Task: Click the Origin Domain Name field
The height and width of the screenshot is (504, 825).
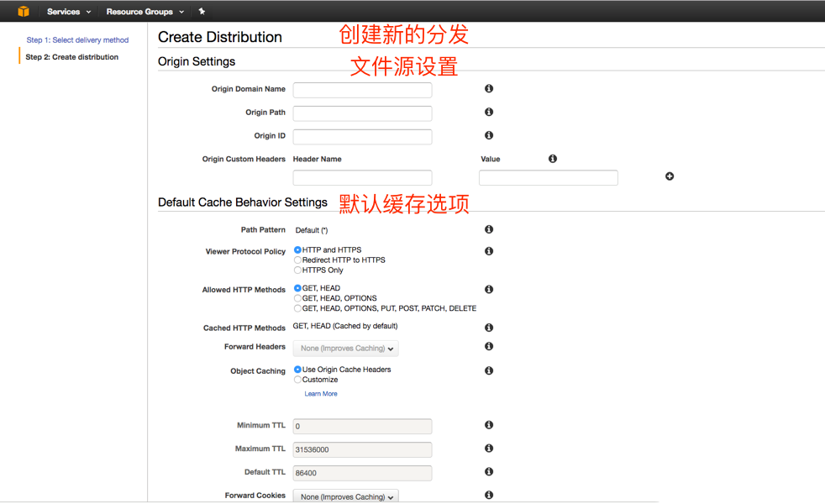Action: [363, 90]
